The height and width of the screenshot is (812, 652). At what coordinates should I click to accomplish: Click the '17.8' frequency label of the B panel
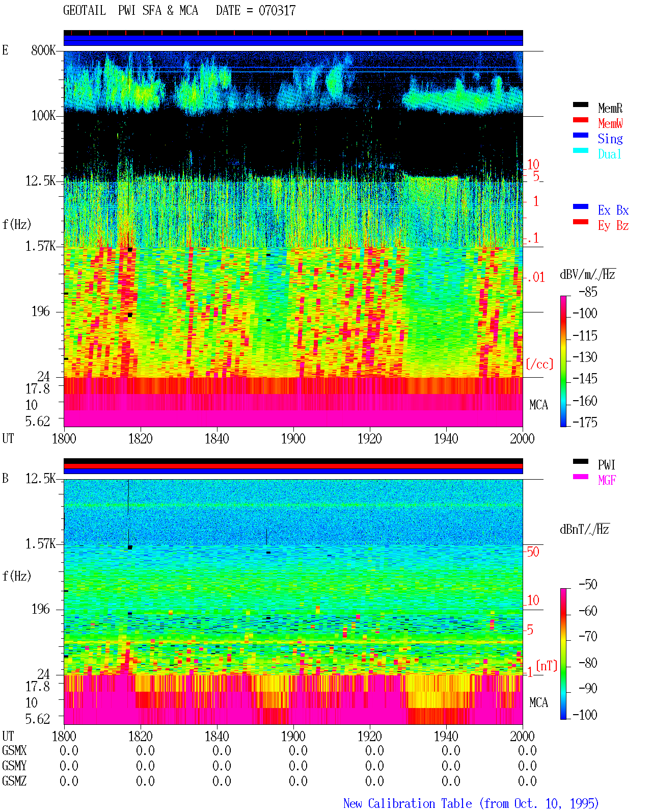coord(38,687)
